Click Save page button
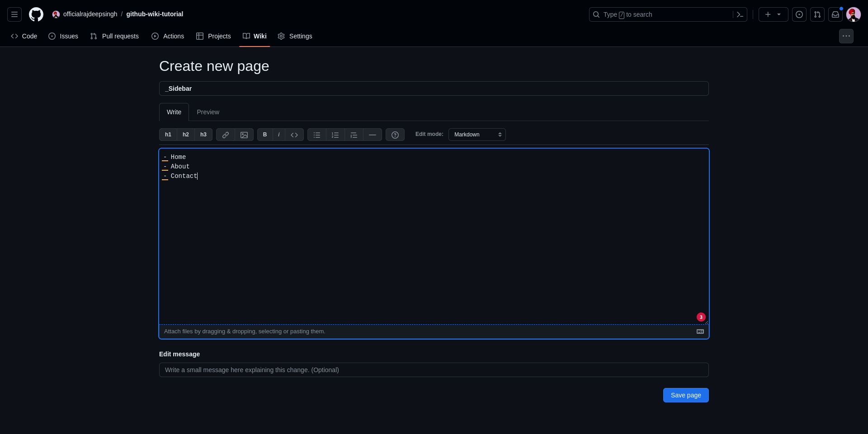The height and width of the screenshot is (434, 868). [x=686, y=395]
